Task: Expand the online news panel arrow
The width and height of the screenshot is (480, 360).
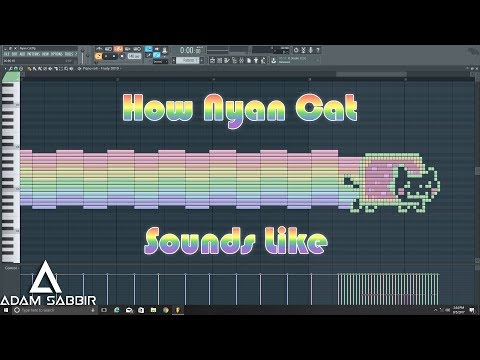Action: 317,60
